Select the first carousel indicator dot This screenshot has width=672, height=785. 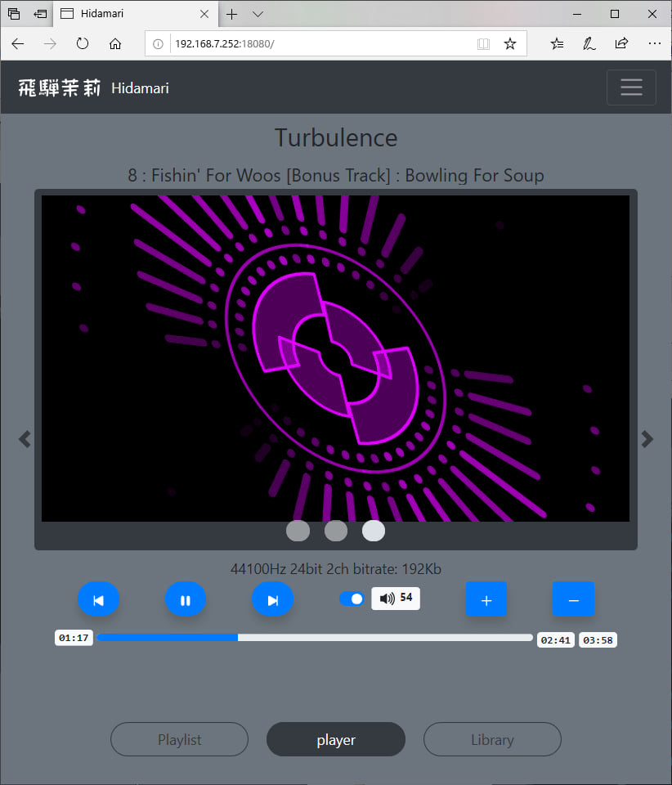click(x=298, y=531)
